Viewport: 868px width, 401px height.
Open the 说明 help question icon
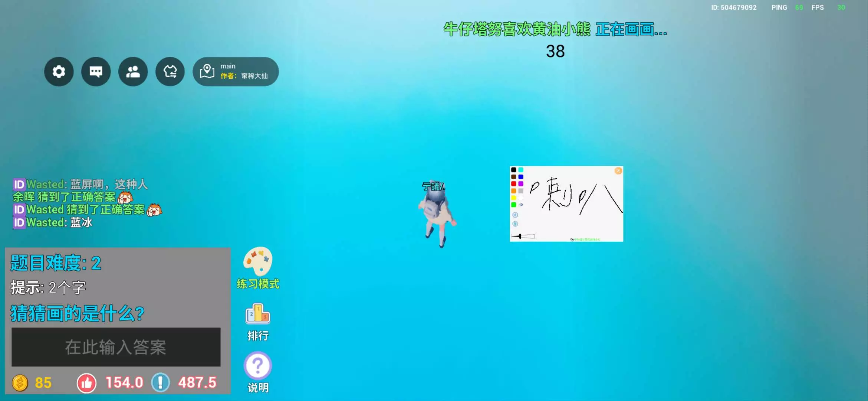click(258, 366)
